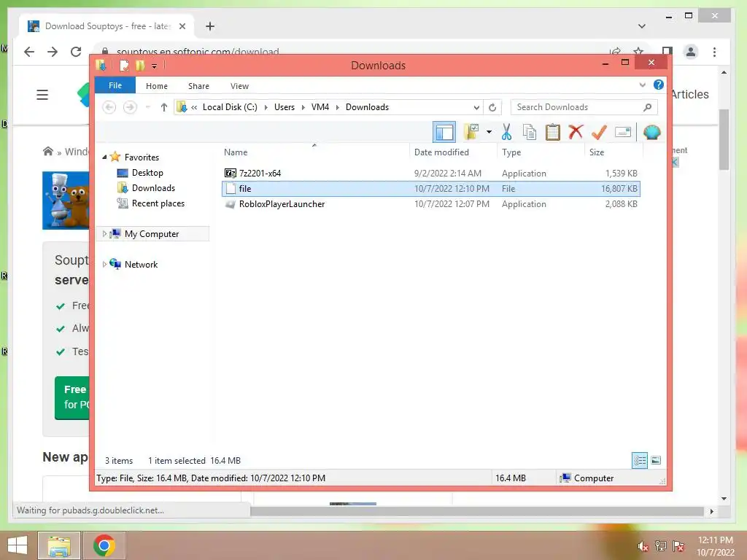Open Chrome three-dot menu
Screen dimensions: 747x560
(x=714, y=52)
